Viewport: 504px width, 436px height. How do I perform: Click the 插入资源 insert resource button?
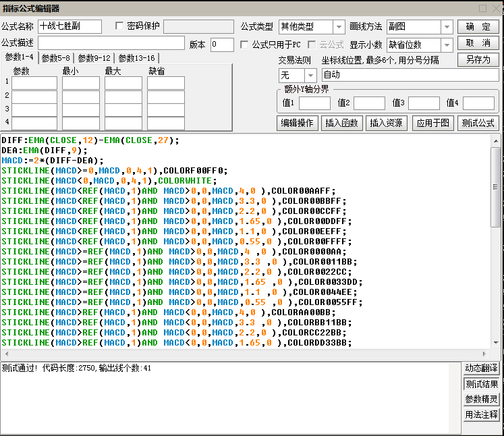point(387,123)
